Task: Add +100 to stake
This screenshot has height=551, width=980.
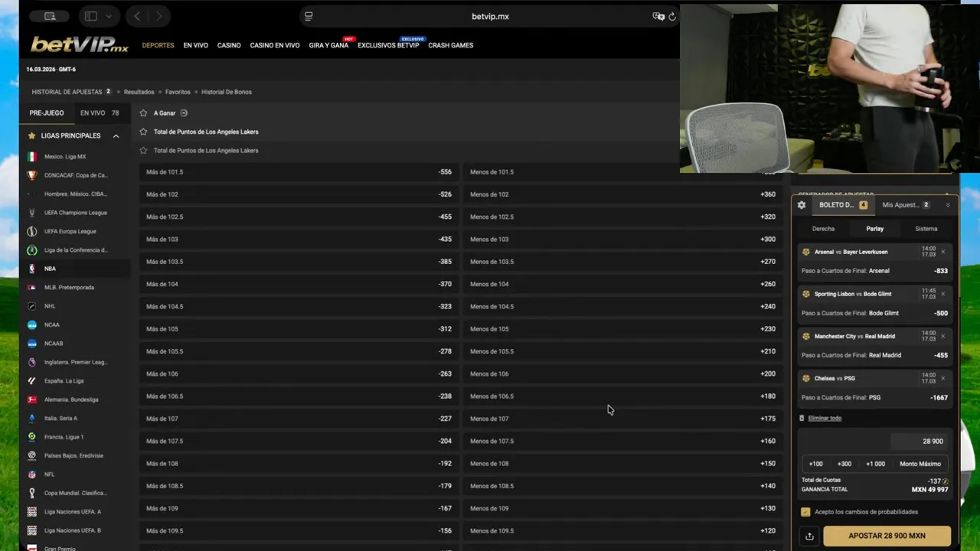Action: tap(816, 464)
